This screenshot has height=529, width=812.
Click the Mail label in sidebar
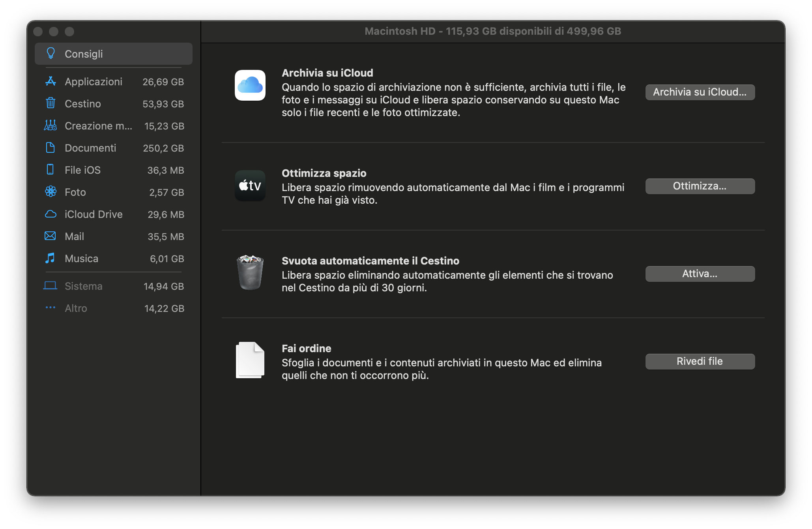[74, 236]
